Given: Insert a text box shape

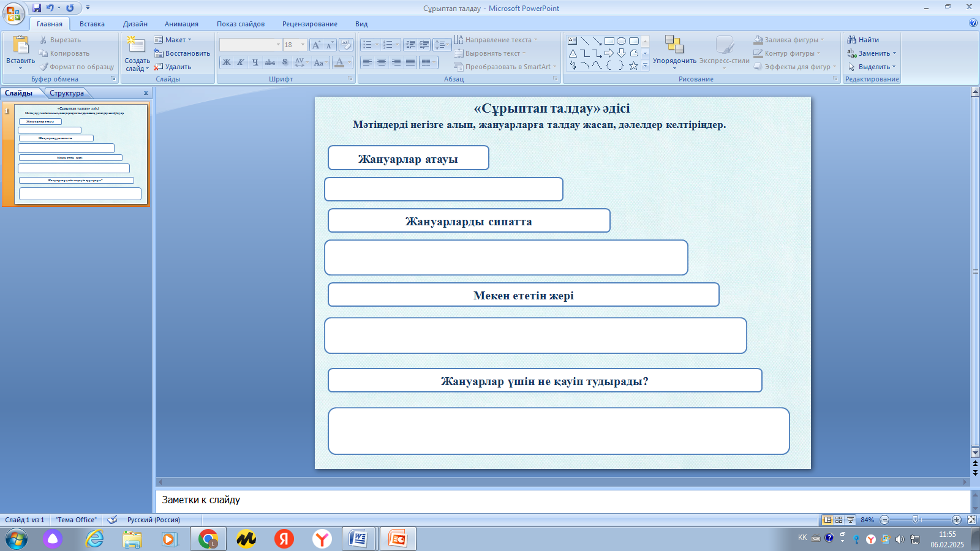Looking at the screenshot, I should click(x=572, y=41).
